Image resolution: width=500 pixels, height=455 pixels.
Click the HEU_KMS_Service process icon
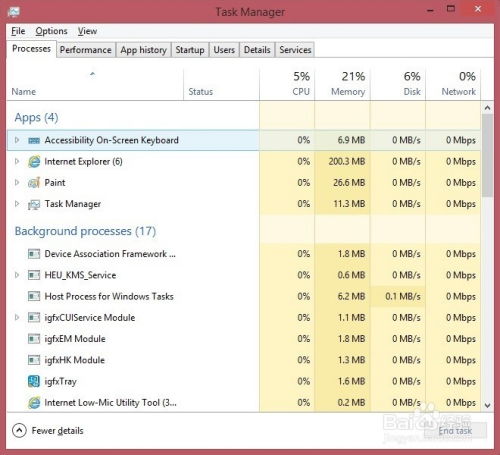34,275
